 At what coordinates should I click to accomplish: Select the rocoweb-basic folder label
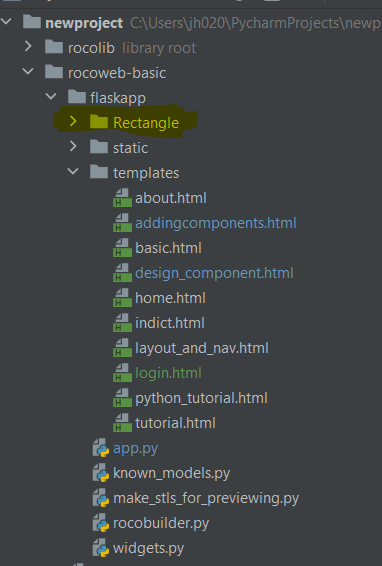pos(117,73)
